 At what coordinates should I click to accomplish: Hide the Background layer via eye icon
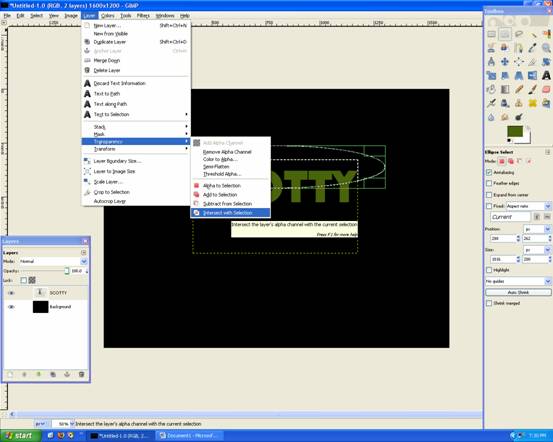click(x=11, y=307)
